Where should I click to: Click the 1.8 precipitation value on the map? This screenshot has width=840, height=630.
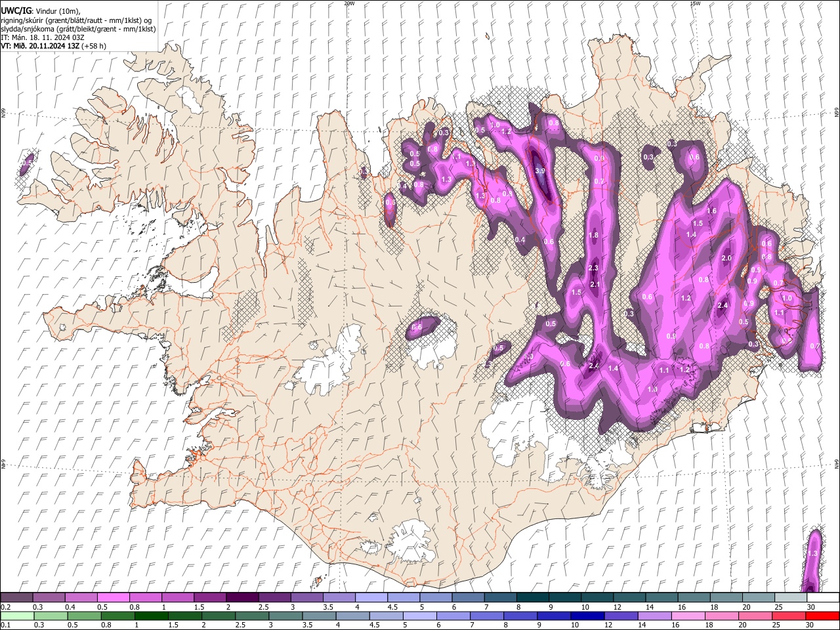point(593,235)
